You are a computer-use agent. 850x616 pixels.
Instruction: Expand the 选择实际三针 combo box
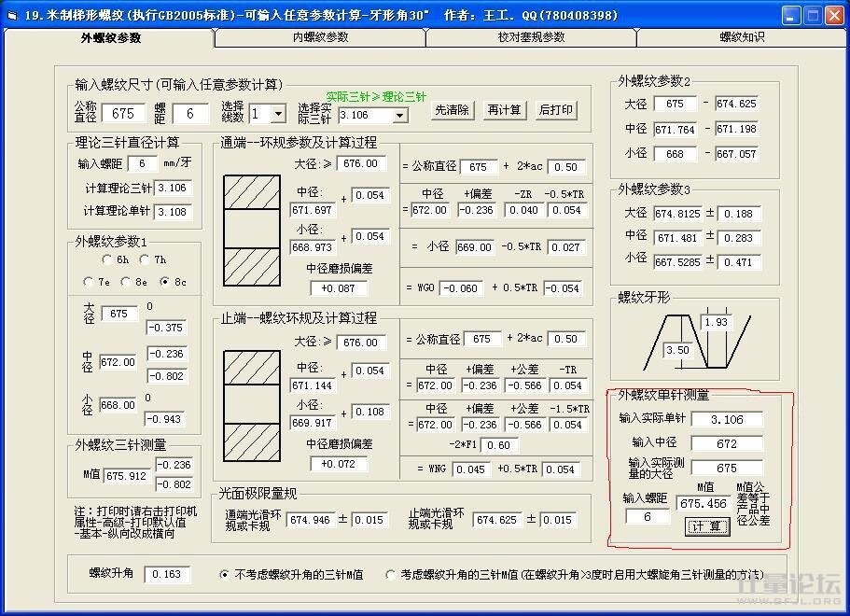click(399, 115)
